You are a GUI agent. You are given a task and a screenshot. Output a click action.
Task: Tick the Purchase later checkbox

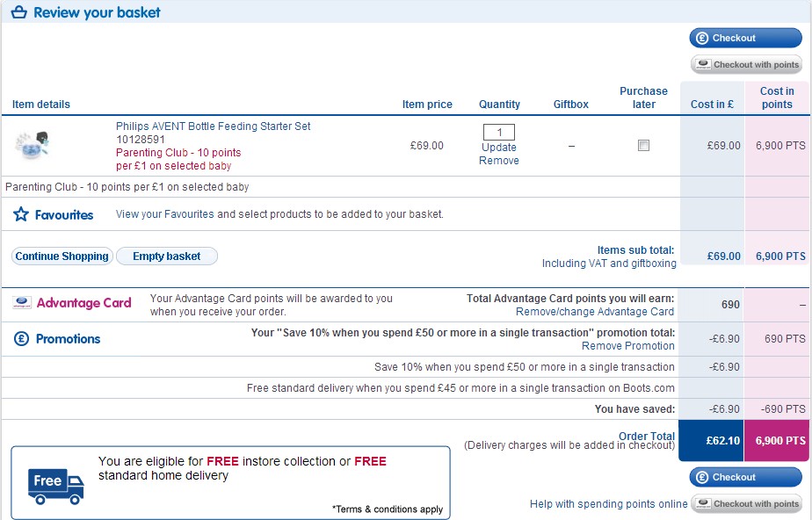(x=643, y=146)
